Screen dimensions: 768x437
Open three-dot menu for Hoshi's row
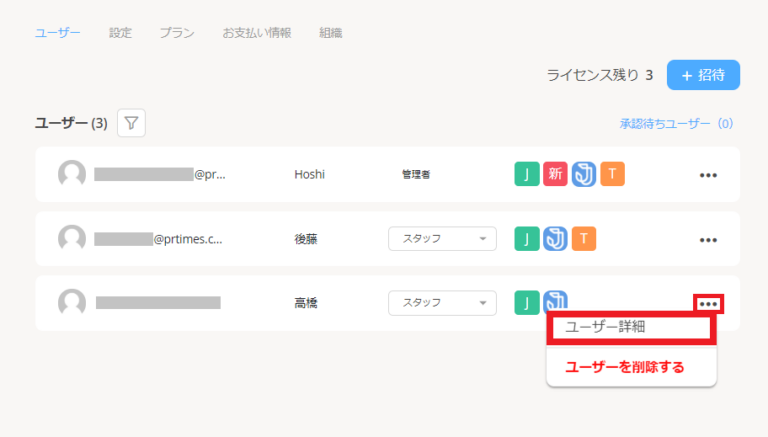tap(708, 175)
